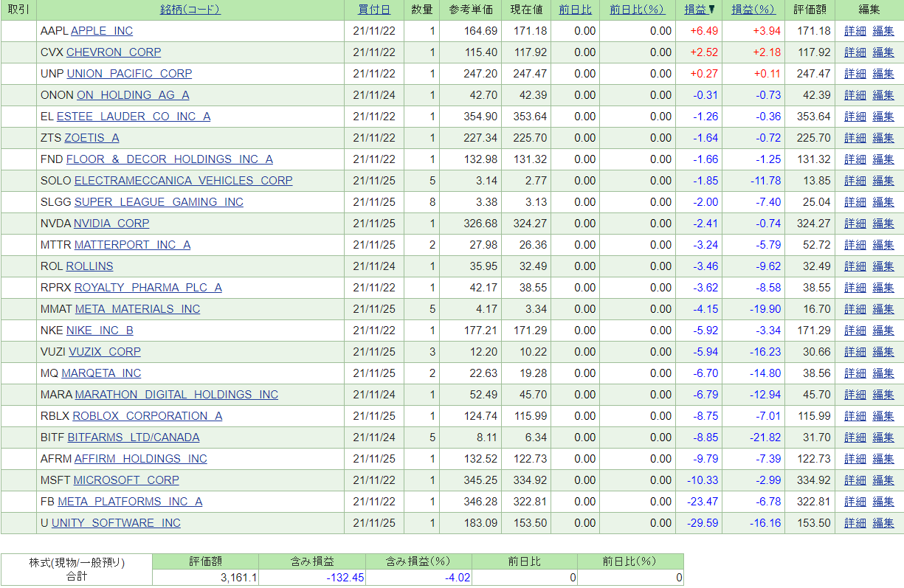Click 編集 for the FB row
Image resolution: width=904 pixels, height=588 pixels.
coord(883,502)
